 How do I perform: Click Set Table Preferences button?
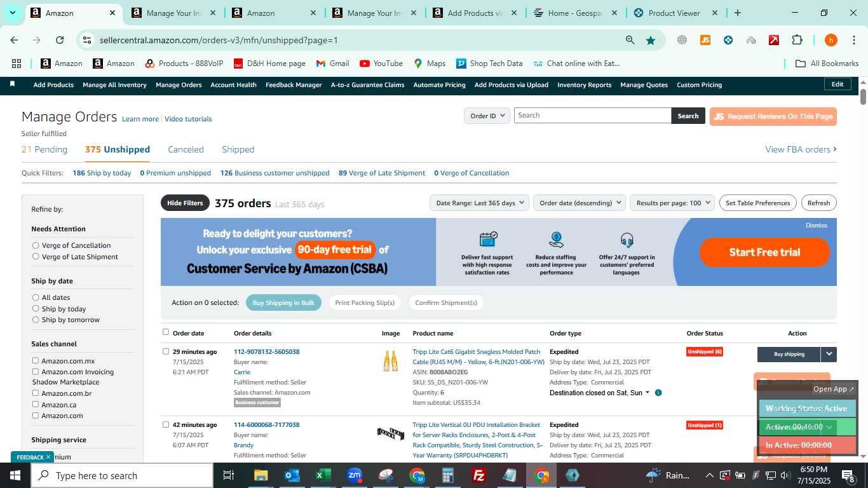757,203
